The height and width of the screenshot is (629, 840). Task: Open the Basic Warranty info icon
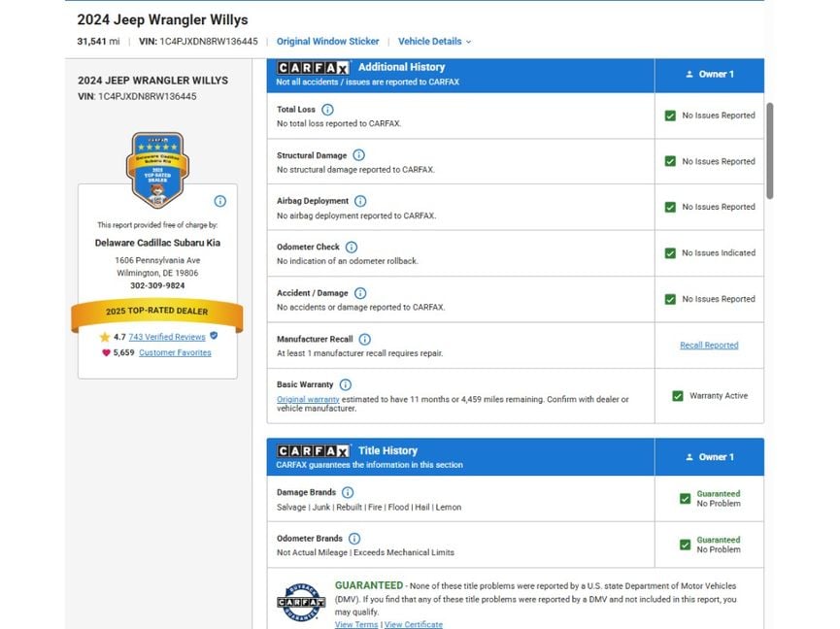pos(346,385)
